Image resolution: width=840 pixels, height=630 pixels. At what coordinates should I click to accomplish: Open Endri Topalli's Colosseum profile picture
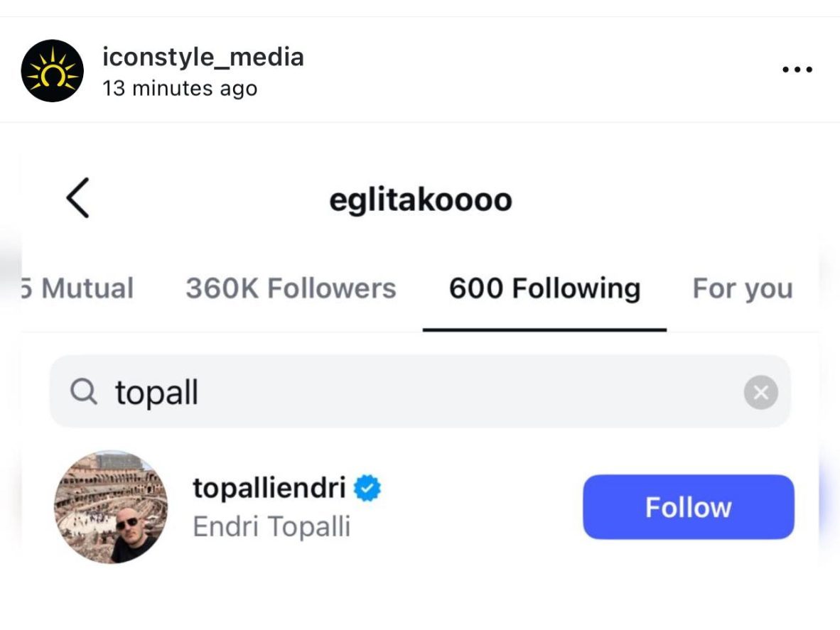pyautogui.click(x=111, y=506)
